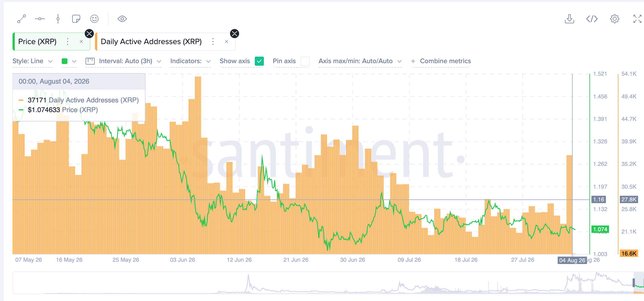Screen dimensions: 644x301
Task: Download the chart image
Action: 569,19
